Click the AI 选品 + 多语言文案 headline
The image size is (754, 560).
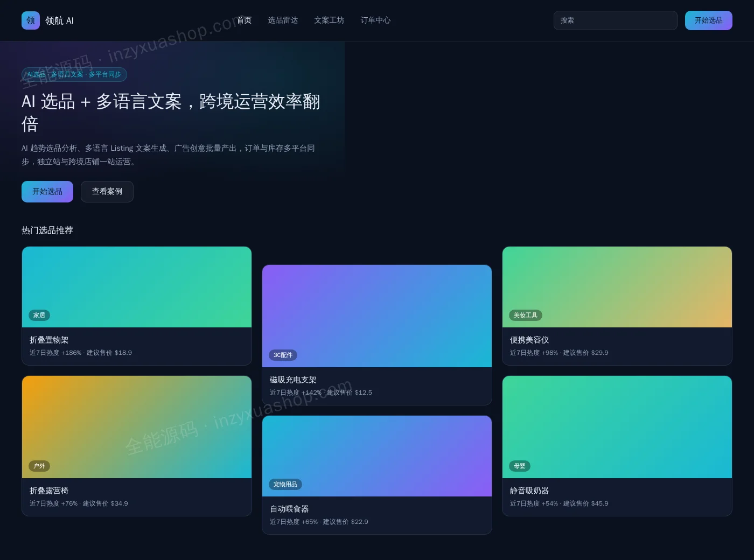(x=171, y=113)
